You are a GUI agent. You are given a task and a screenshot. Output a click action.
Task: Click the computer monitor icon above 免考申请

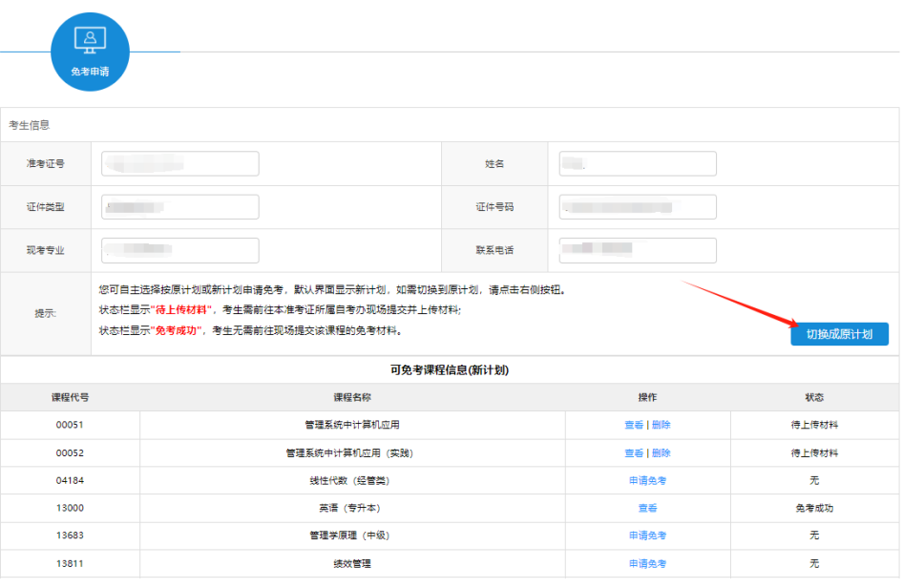90,38
